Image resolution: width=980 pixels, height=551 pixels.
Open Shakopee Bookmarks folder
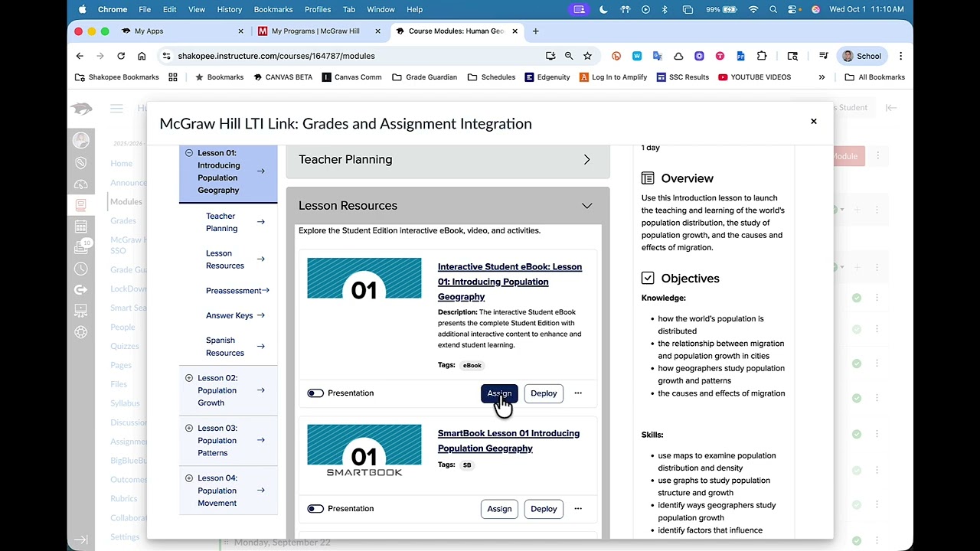tap(117, 77)
